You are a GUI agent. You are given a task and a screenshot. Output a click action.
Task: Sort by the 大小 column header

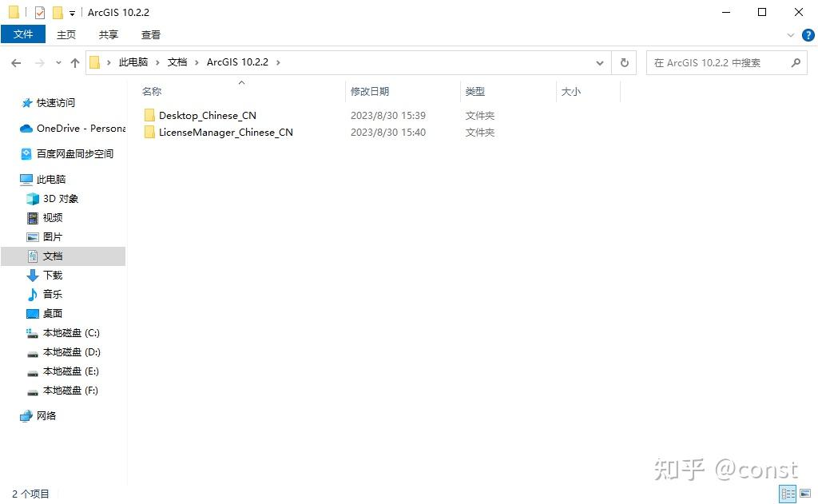coord(570,91)
